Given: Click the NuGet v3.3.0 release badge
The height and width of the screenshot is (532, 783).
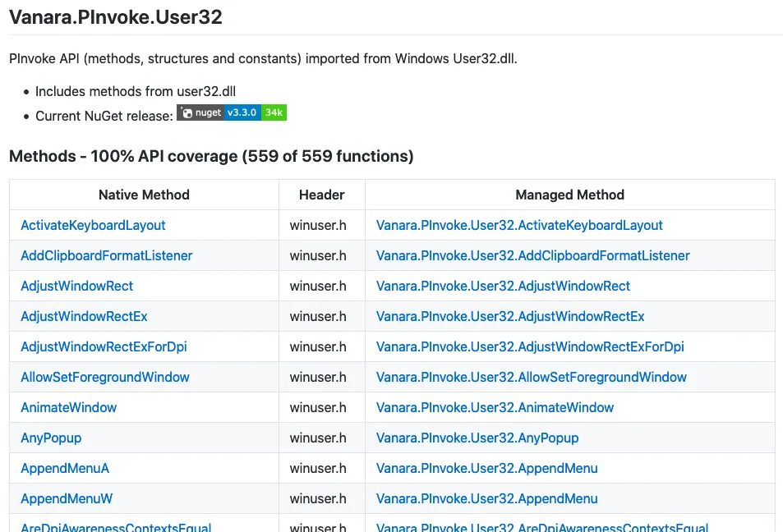Looking at the screenshot, I should tap(232, 113).
